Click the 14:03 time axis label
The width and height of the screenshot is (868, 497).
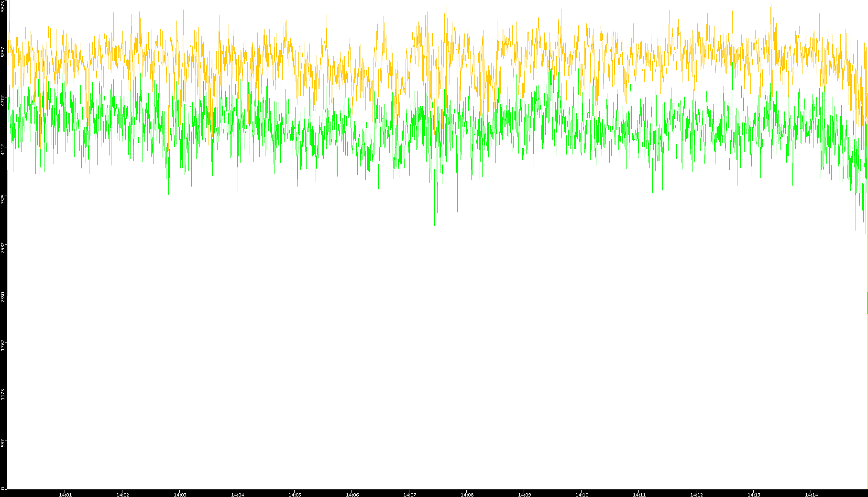pyautogui.click(x=180, y=495)
